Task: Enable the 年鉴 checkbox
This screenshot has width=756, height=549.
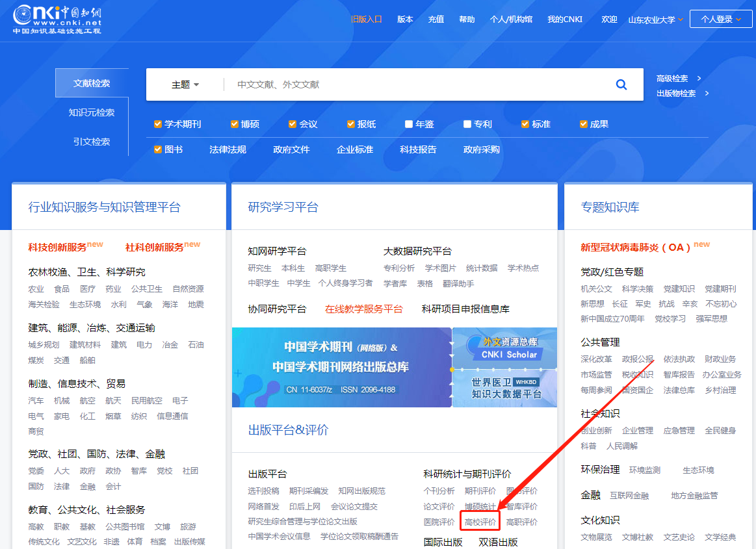Action: pos(409,124)
